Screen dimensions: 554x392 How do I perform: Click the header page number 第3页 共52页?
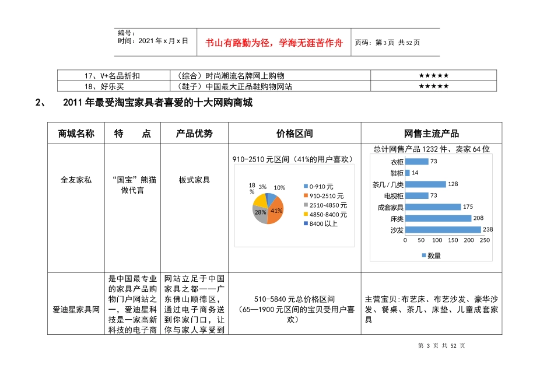click(387, 43)
